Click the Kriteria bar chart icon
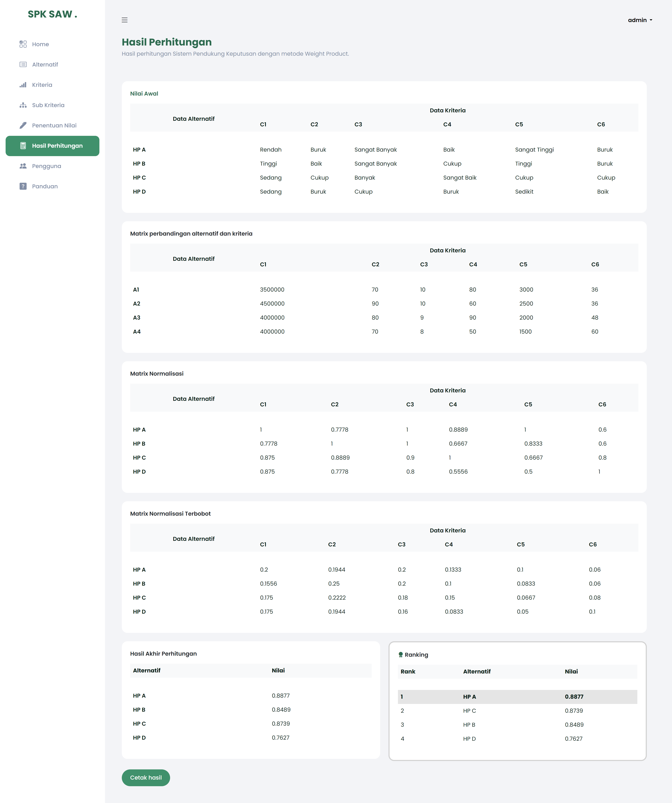 23,85
